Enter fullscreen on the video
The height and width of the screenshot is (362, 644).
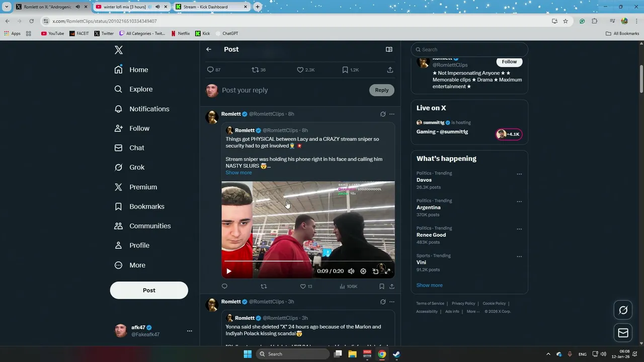[x=387, y=271]
